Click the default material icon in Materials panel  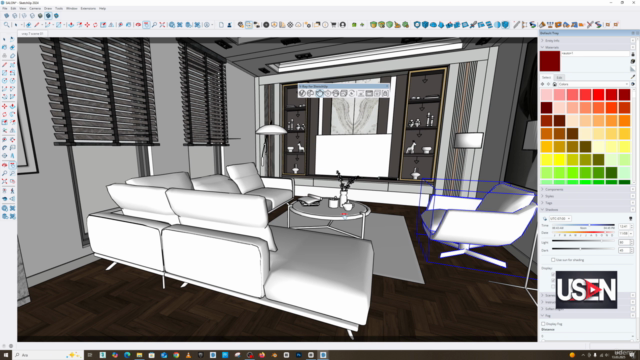[633, 69]
